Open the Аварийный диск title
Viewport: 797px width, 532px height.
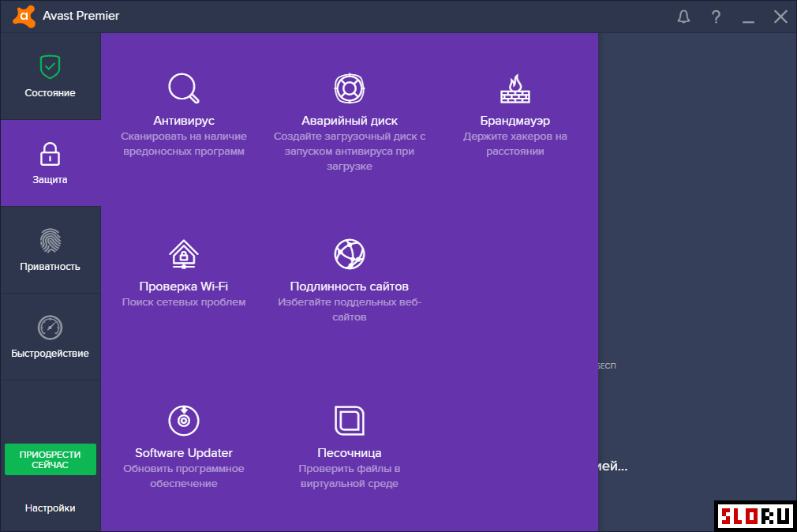[350, 121]
